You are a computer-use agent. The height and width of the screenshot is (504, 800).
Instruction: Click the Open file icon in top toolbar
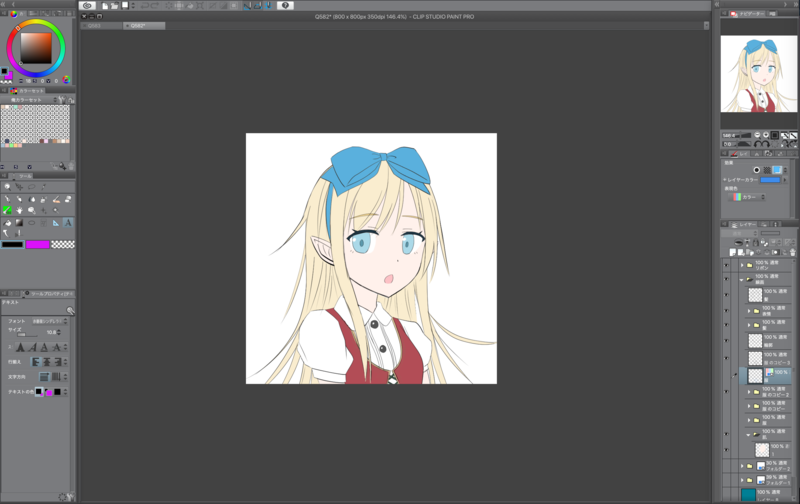115,6
